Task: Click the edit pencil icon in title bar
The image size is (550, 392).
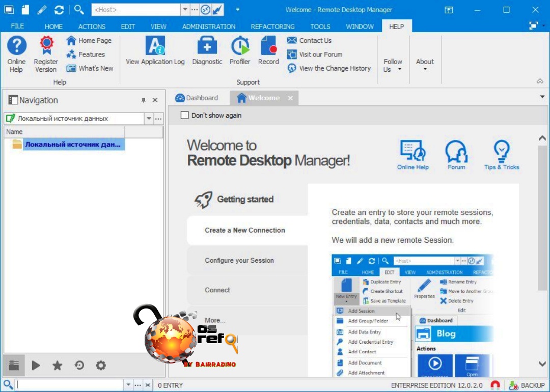Action: (42, 10)
